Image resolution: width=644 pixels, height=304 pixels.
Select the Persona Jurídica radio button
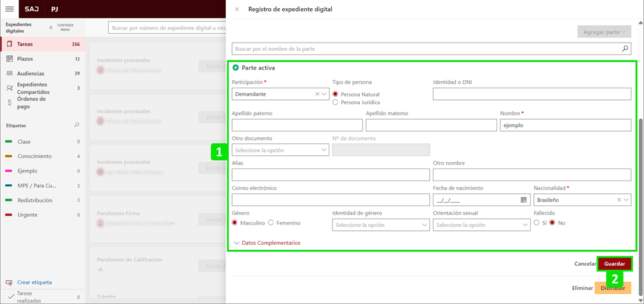(x=336, y=102)
